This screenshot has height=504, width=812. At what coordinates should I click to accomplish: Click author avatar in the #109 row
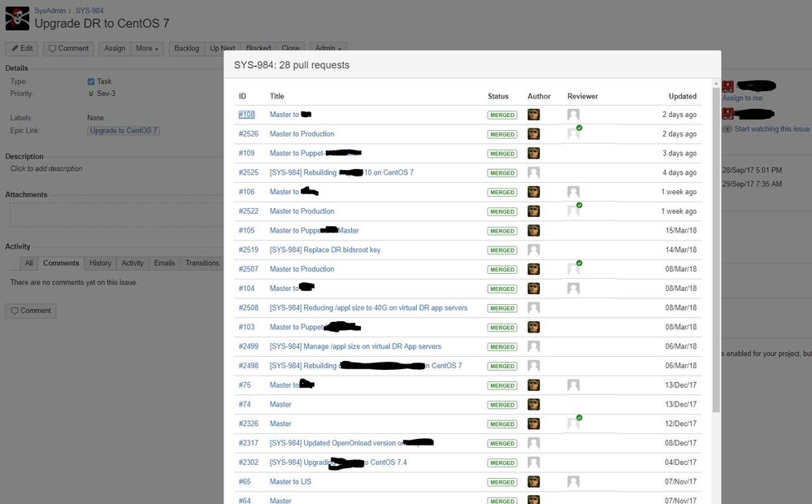pos(533,154)
